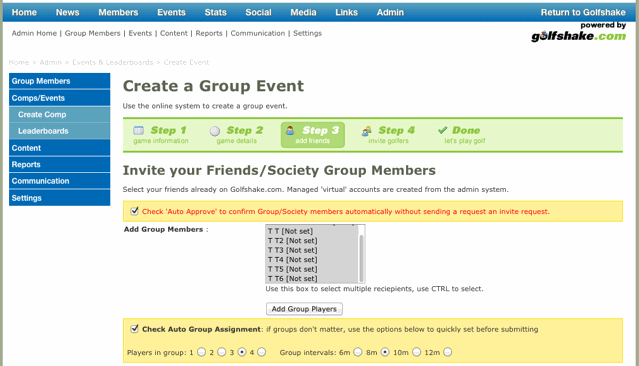This screenshot has width=639, height=366.
Task: Select Content in left sidebar
Action: pyautogui.click(x=59, y=148)
